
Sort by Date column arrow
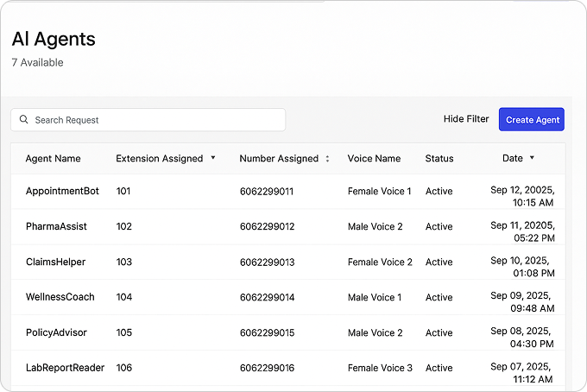532,158
